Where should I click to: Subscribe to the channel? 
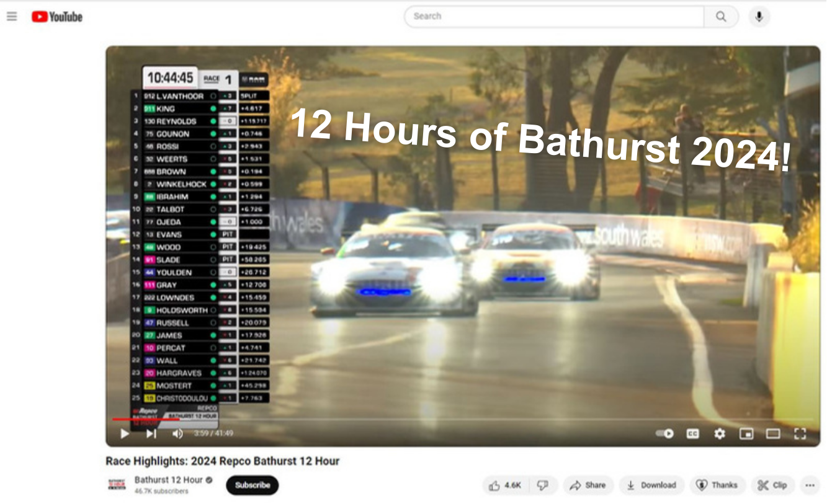253,485
